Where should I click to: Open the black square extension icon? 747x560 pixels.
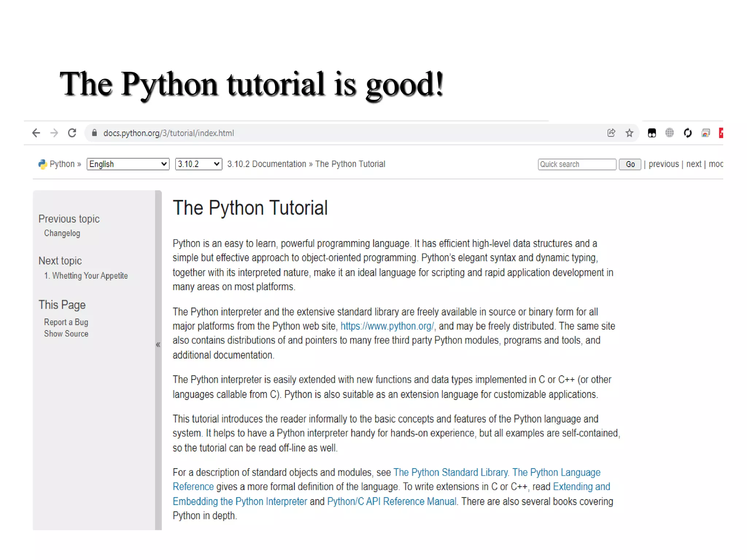652,133
